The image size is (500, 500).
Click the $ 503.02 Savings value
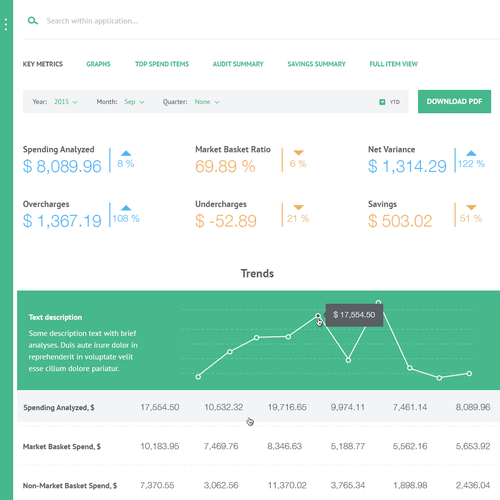400,221
